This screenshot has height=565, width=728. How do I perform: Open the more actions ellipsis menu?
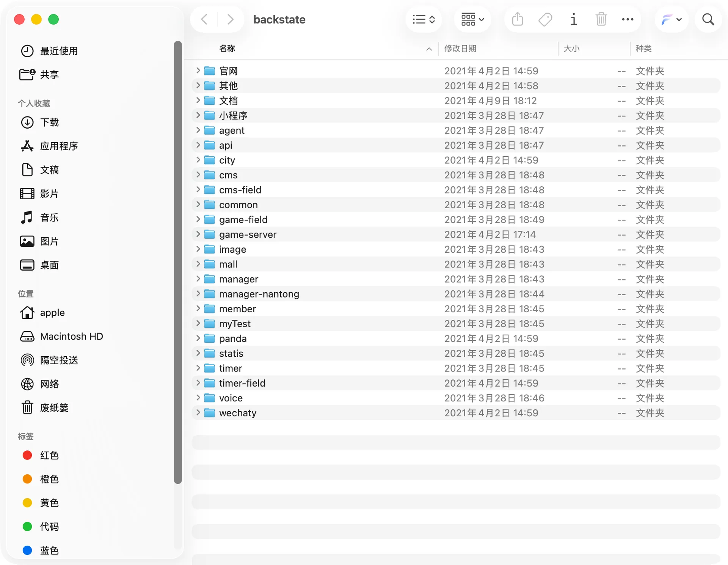pos(628,19)
